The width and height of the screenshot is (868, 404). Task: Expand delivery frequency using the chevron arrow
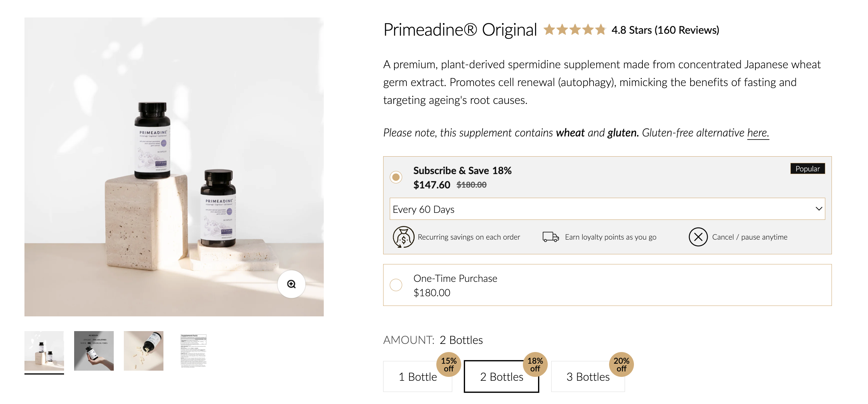tap(819, 209)
